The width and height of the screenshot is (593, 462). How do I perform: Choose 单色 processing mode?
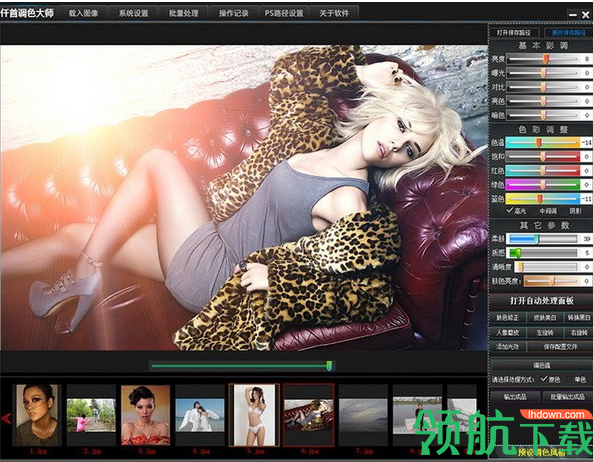pos(580,379)
